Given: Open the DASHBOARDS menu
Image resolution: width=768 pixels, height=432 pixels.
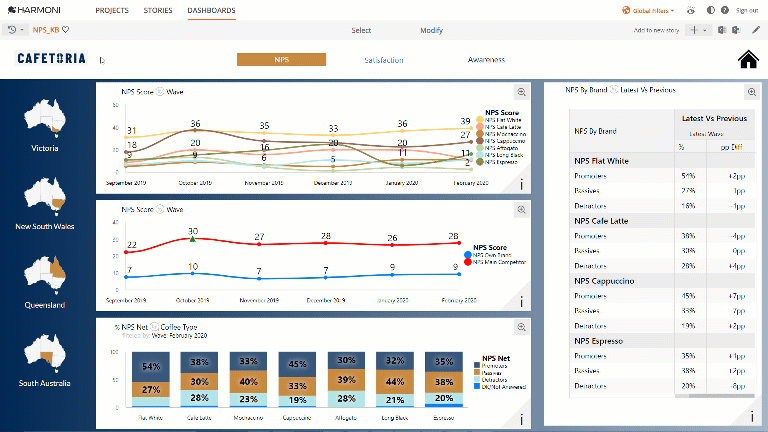Looking at the screenshot, I should 211,10.
